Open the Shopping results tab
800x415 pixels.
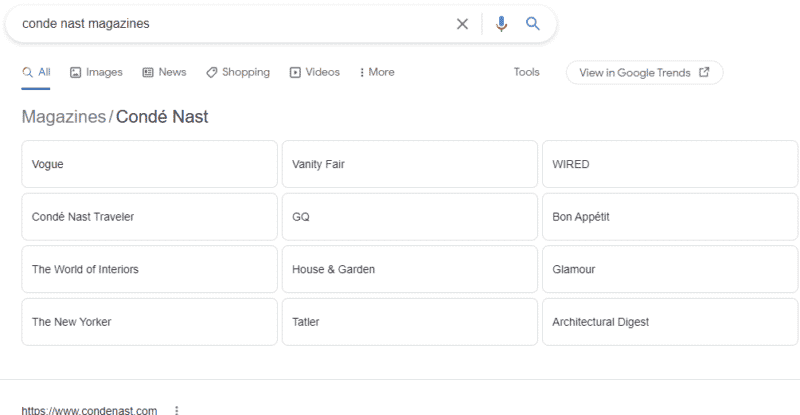(238, 72)
